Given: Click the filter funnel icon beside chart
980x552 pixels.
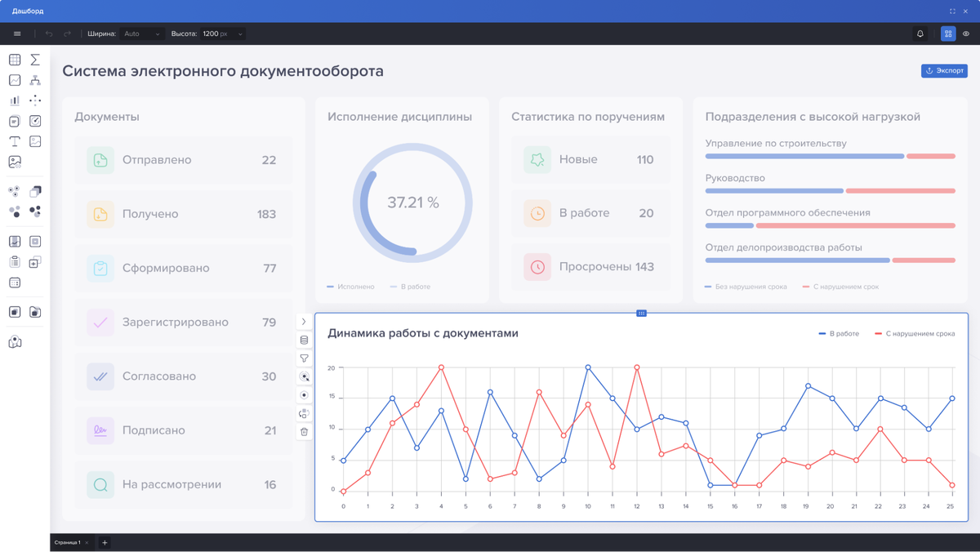Looking at the screenshot, I should [304, 358].
